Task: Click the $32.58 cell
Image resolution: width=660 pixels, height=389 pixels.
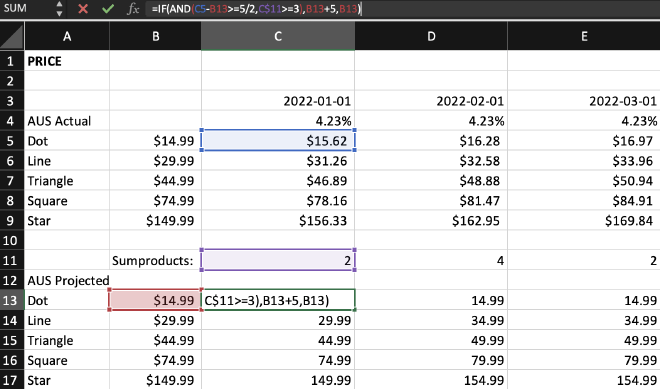Action: [x=431, y=161]
